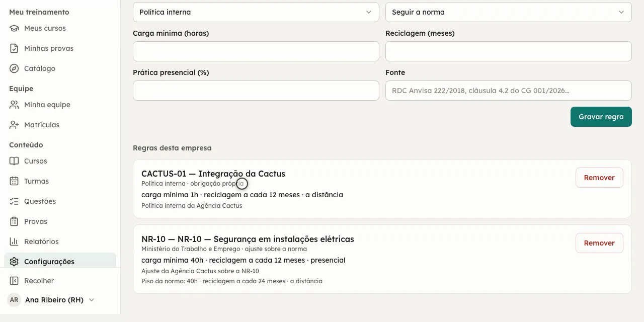Navigate to Minha equipe
This screenshot has height=322, width=644.
click(x=60, y=105)
